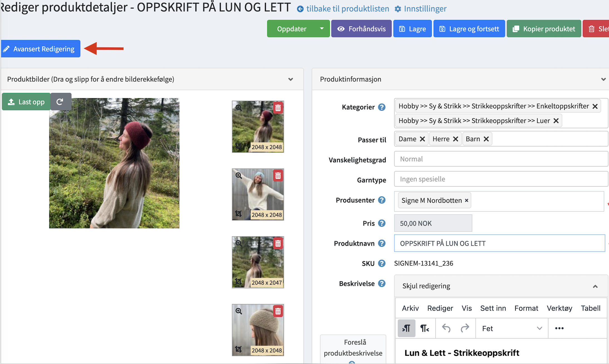609x364 pixels.
Task: Open the Sett inn editor menu
Action: click(x=493, y=308)
